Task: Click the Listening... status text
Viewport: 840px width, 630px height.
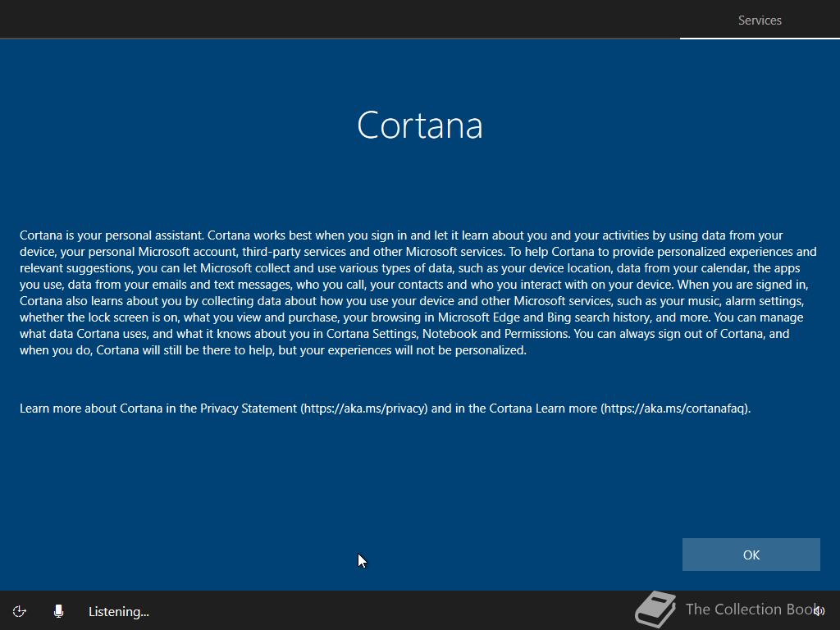Action: click(x=118, y=612)
